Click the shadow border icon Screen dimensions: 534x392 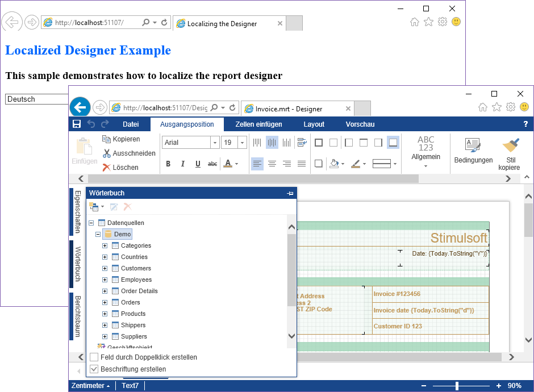point(319,164)
